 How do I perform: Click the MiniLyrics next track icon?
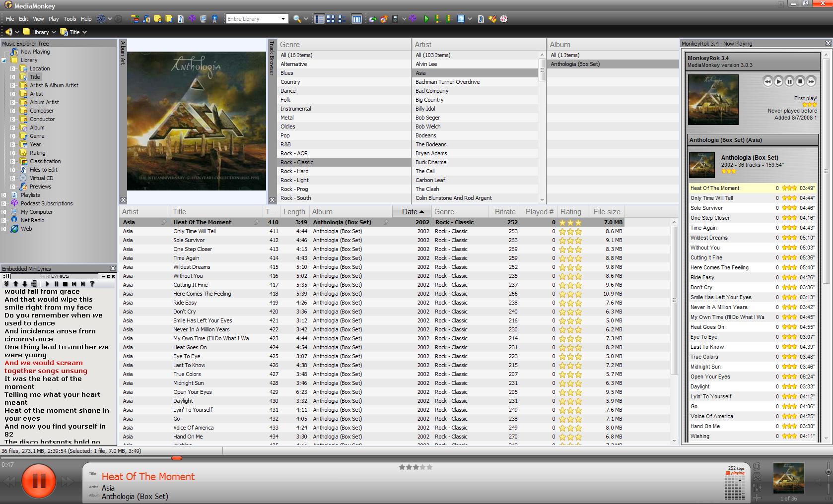coord(83,284)
